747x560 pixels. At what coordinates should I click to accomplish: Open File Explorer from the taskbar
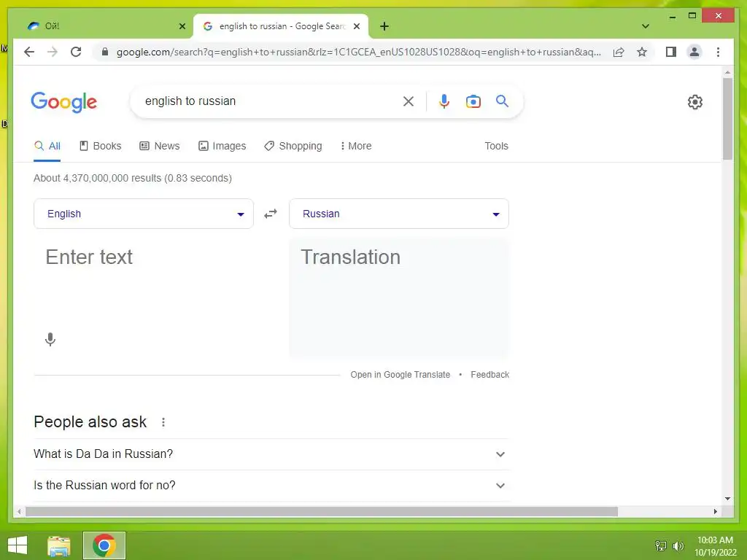pyautogui.click(x=59, y=545)
